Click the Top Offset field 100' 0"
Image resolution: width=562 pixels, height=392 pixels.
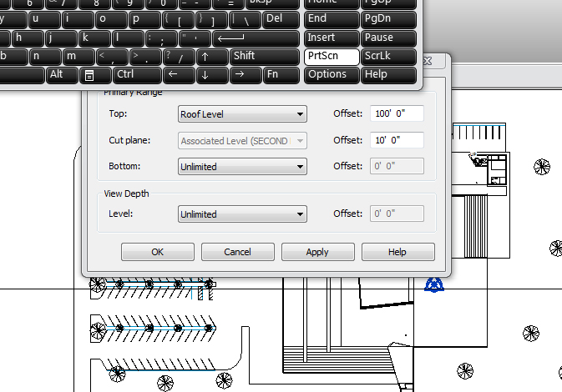coord(397,113)
